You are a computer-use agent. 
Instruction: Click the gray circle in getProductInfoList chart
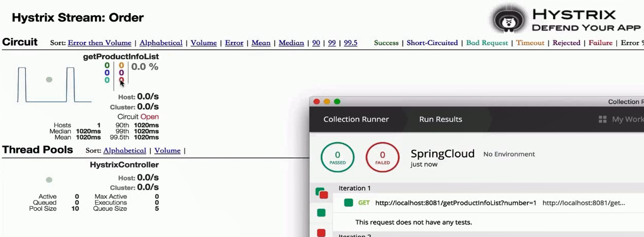(x=49, y=80)
